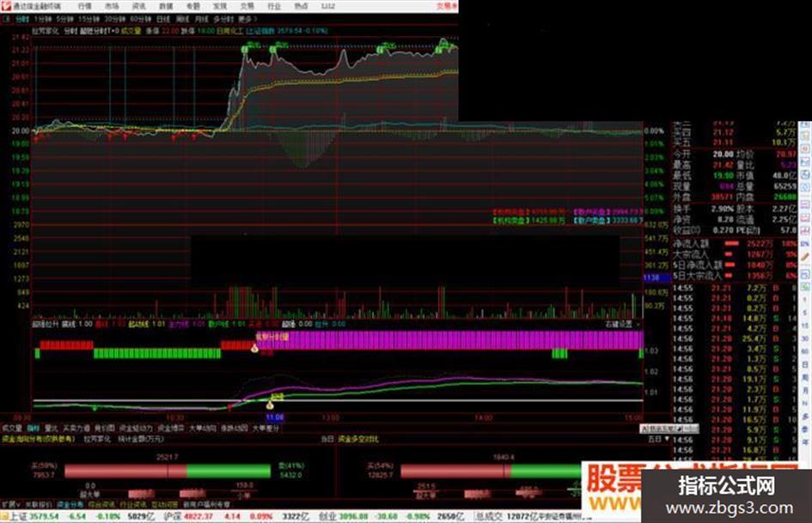Select the 量比 indicator tab

(x=52, y=429)
